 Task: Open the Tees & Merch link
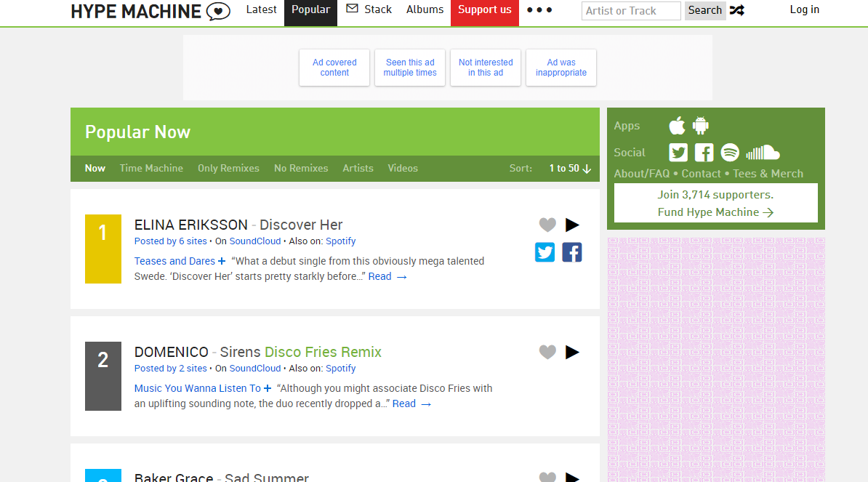[x=768, y=174]
